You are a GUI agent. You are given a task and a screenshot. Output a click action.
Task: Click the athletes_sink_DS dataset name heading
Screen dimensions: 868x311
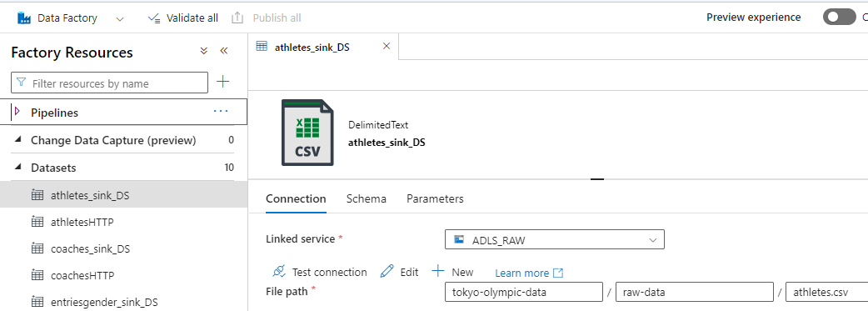coord(387,143)
